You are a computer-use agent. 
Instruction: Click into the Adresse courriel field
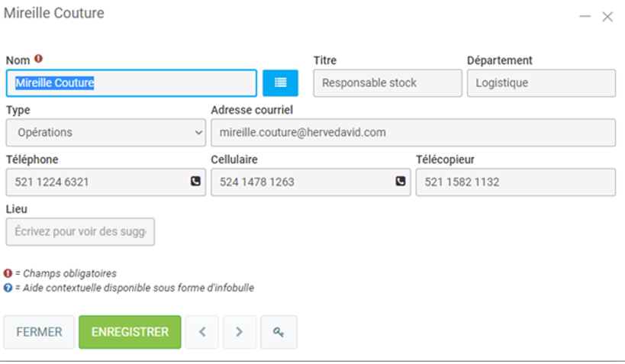(412, 132)
